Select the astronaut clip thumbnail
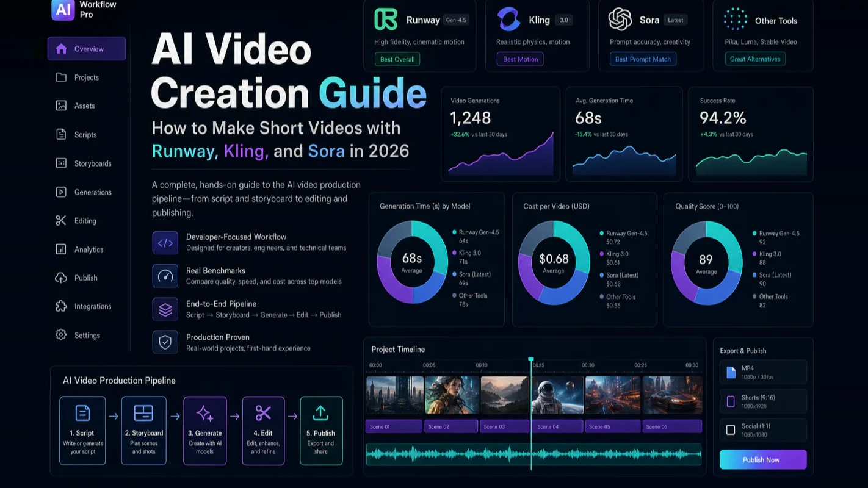This screenshot has height=488, width=868. (x=558, y=395)
